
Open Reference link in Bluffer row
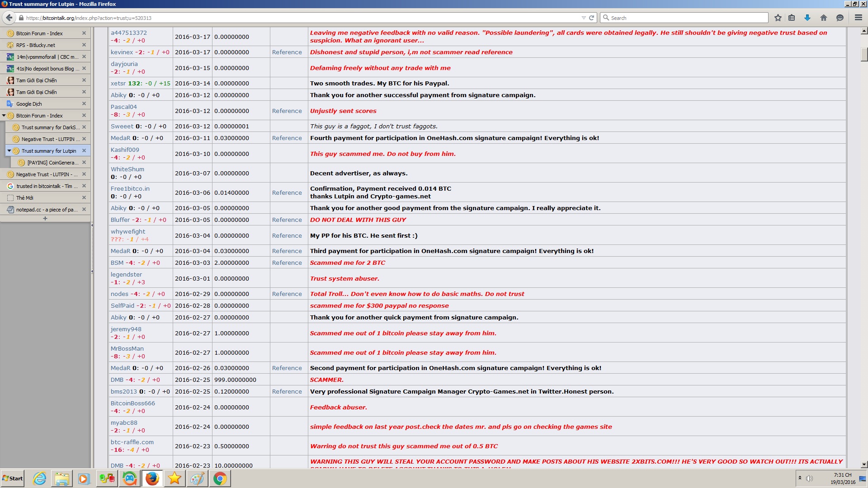point(287,220)
